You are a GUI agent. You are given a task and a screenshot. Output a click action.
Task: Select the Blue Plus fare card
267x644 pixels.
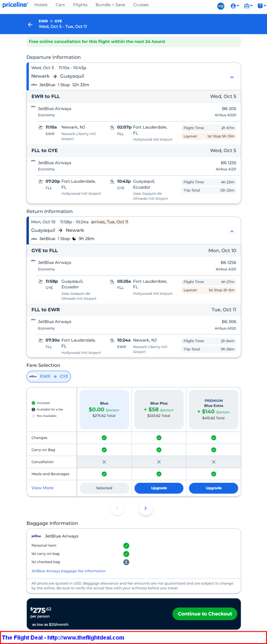point(159,409)
